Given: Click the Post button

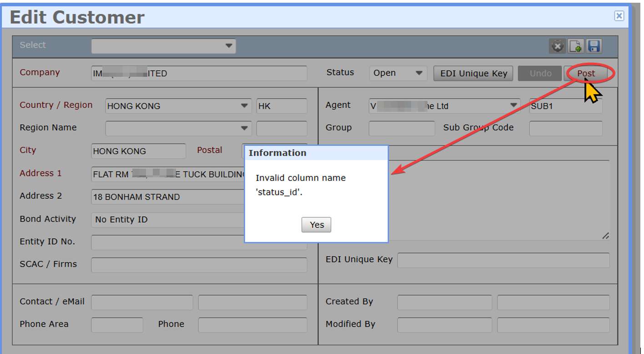Looking at the screenshot, I should (x=586, y=73).
